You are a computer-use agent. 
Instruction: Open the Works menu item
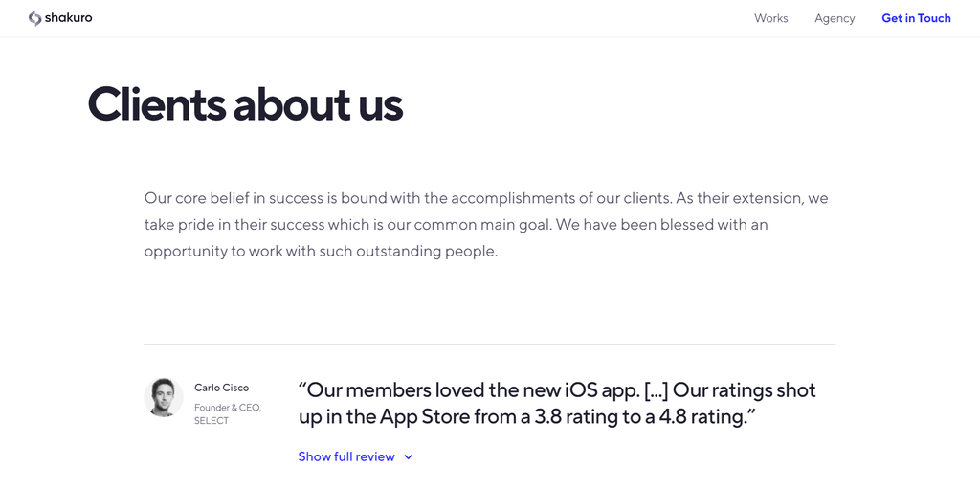point(770,18)
